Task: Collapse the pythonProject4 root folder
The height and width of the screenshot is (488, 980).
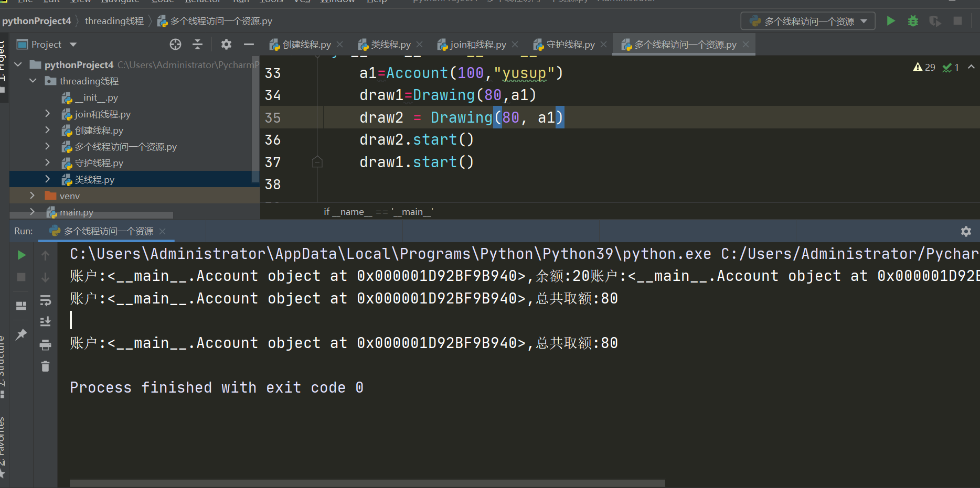Action: click(18, 64)
